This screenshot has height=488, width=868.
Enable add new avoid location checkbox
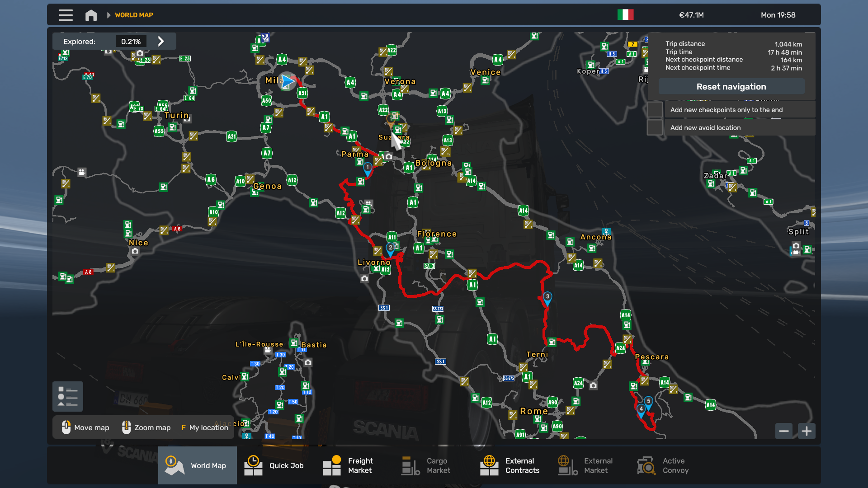coord(655,127)
